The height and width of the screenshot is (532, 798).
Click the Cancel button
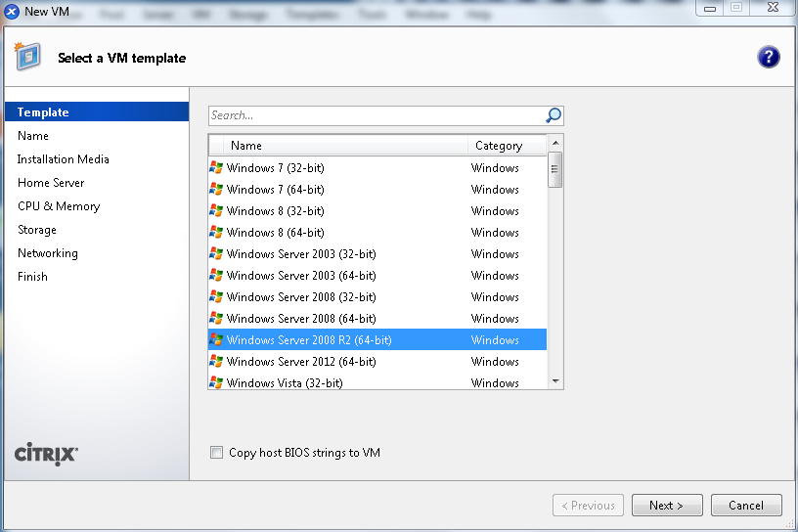(746, 505)
